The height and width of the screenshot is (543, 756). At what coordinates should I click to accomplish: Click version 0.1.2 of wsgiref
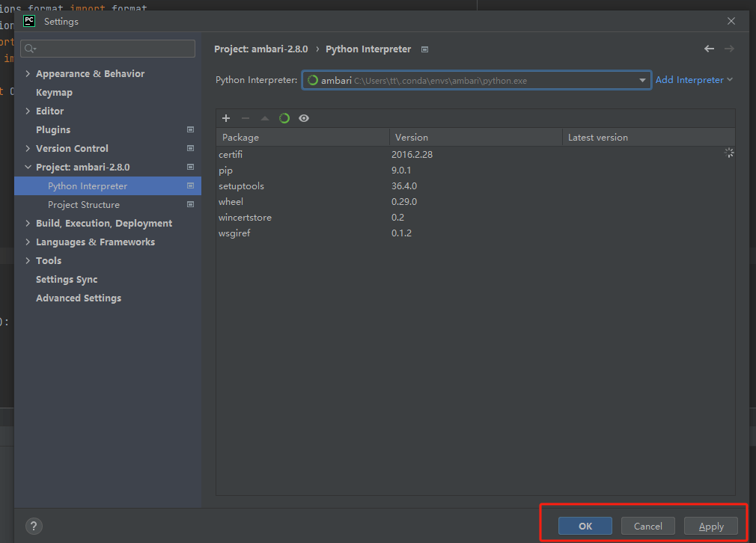tap(401, 233)
